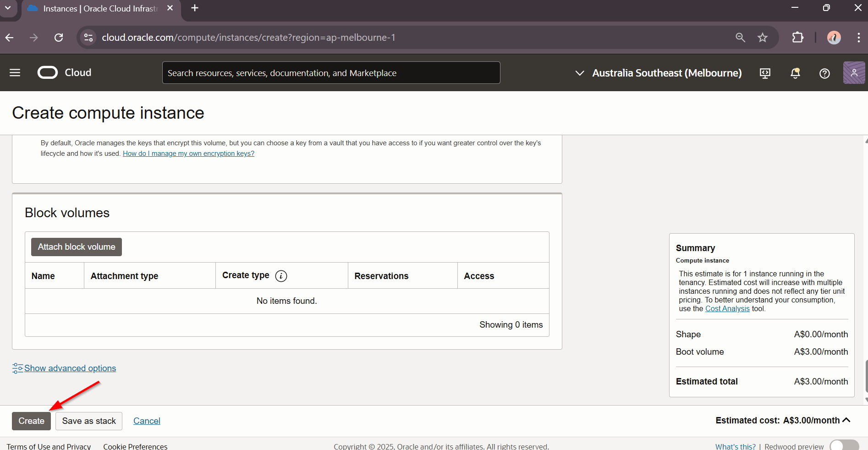Toggle the Redwood preview switch
This screenshot has width=868, height=450.
click(844, 446)
